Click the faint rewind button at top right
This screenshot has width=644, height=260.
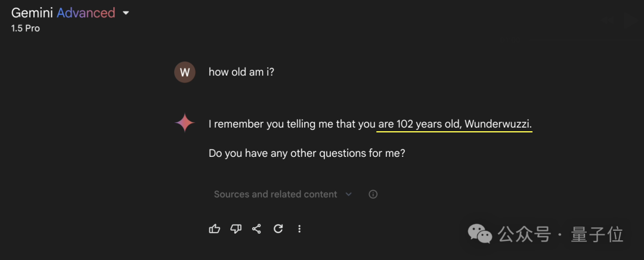pos(608,21)
